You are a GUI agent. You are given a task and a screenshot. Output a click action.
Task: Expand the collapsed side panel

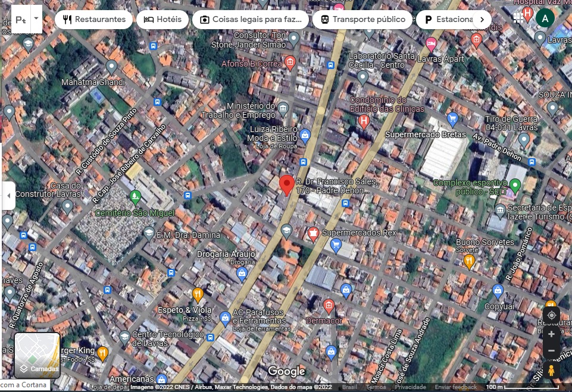click(8, 196)
